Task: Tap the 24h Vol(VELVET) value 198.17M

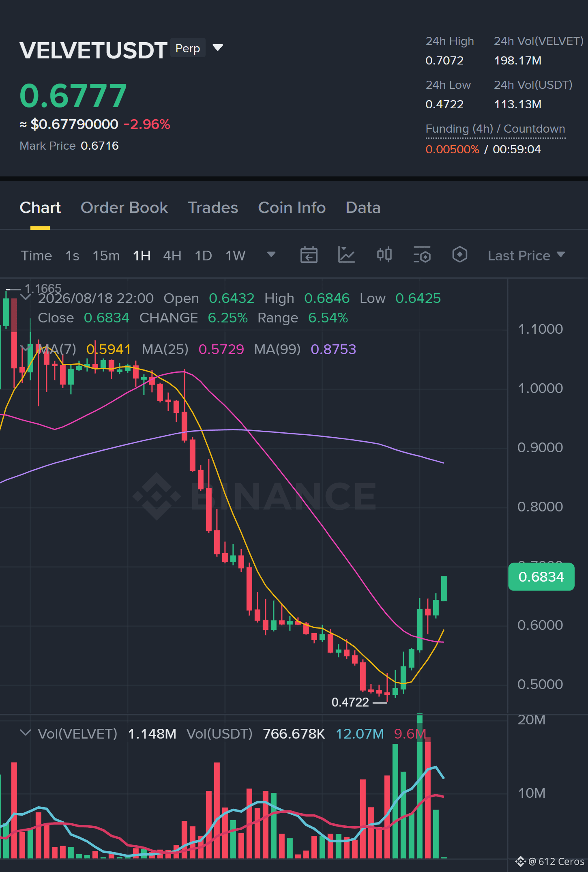Action: pyautogui.click(x=518, y=60)
